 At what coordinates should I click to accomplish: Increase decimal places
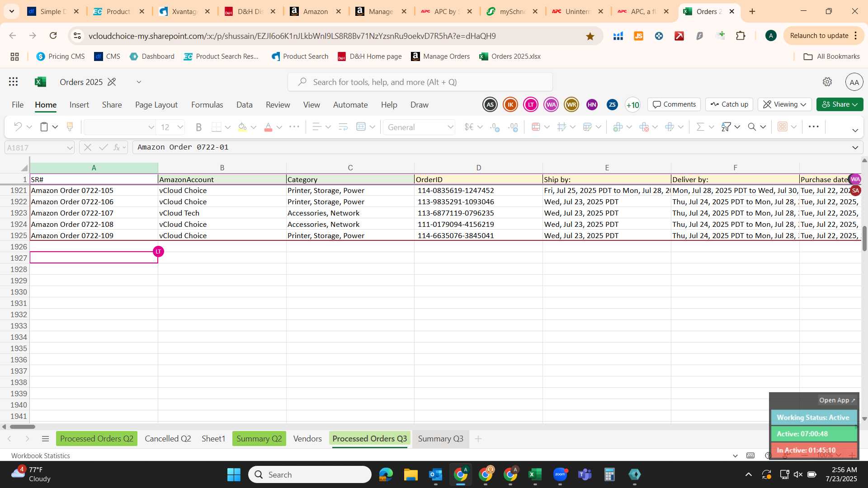513,127
